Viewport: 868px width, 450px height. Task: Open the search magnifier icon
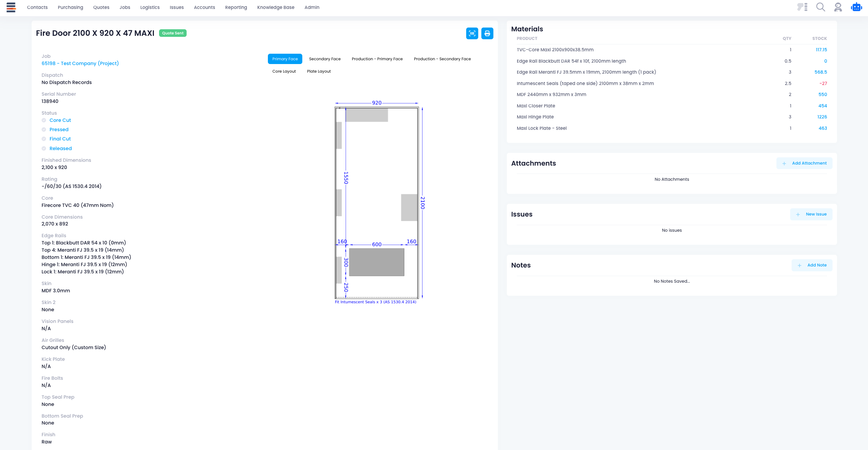[x=821, y=7]
